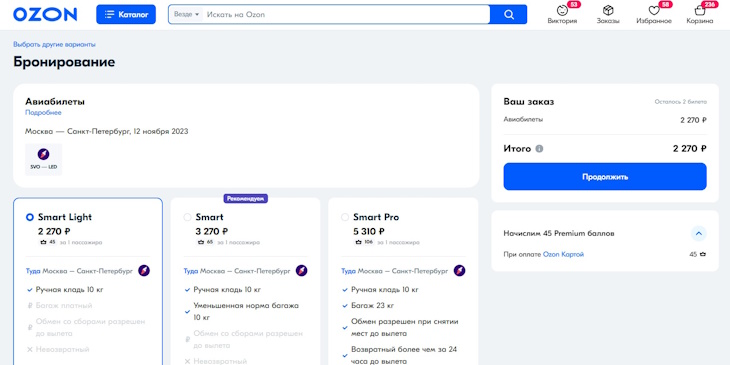Click the 3 270 ₽ Smart price

pyautogui.click(x=212, y=231)
